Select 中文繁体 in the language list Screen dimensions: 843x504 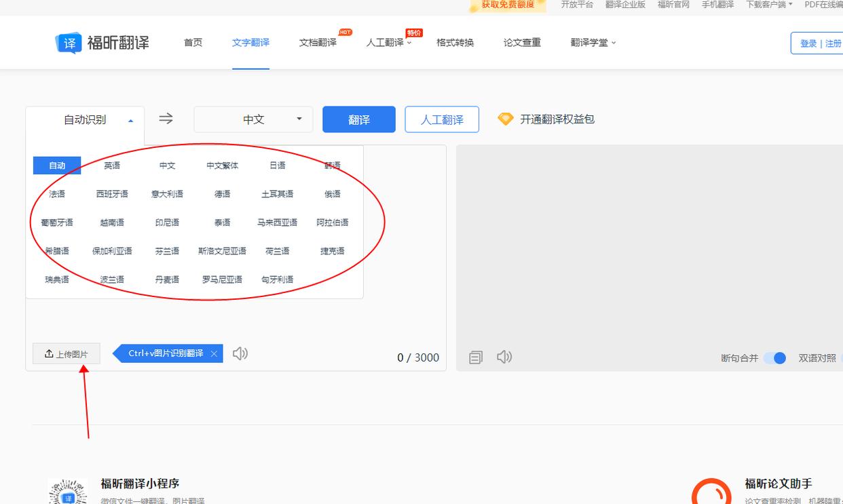point(223,166)
